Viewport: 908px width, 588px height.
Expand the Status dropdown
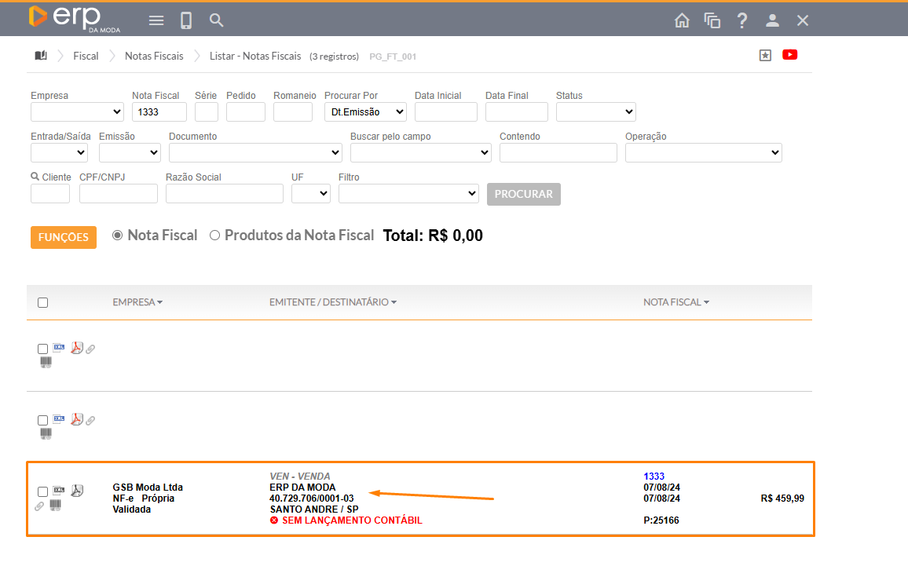point(595,112)
